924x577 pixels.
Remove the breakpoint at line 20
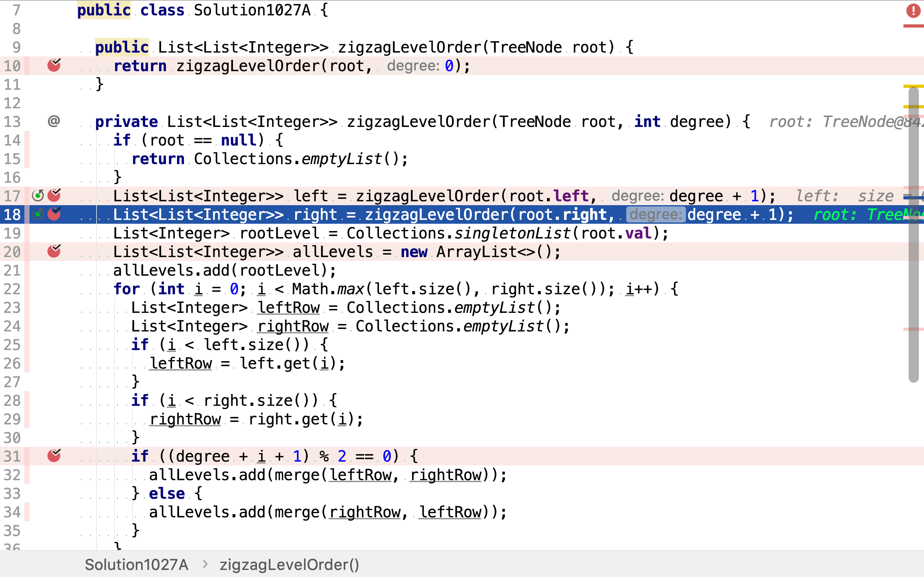[x=54, y=251]
